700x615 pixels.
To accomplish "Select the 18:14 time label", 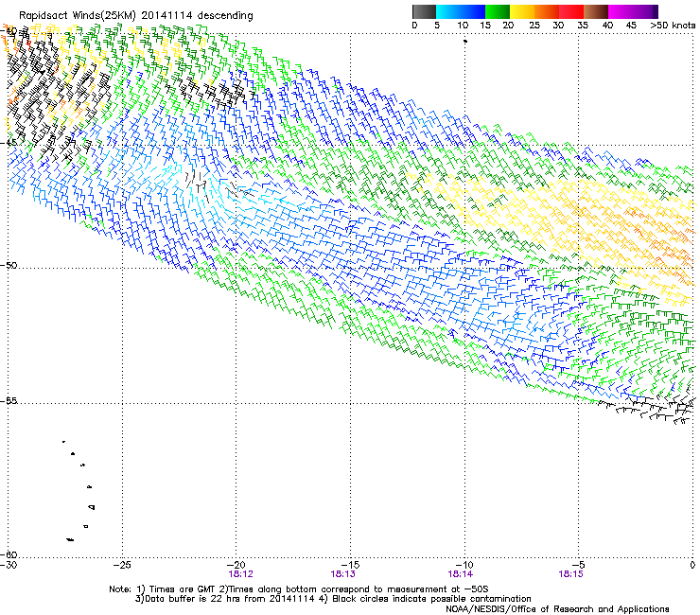I will point(461,574).
